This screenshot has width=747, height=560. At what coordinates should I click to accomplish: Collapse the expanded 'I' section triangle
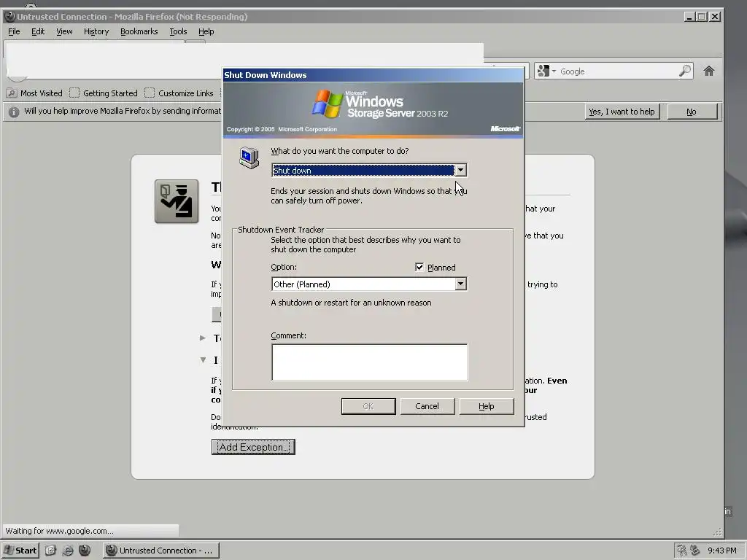point(203,360)
